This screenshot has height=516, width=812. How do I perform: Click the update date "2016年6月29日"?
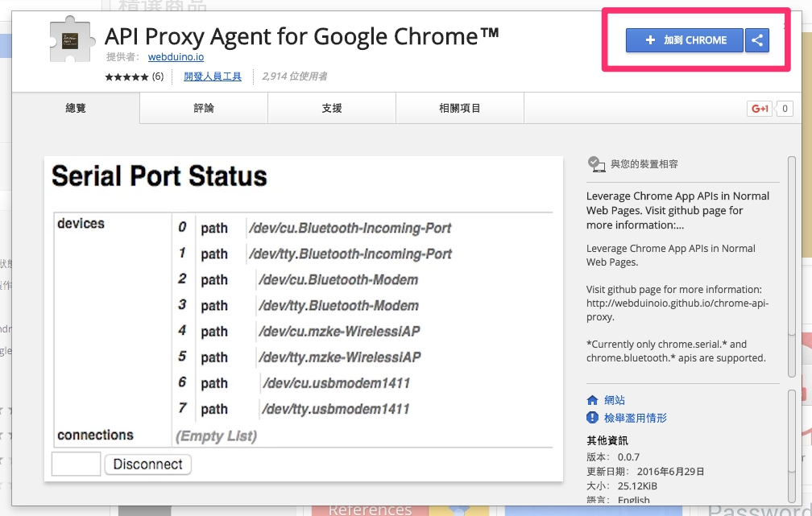click(x=670, y=472)
